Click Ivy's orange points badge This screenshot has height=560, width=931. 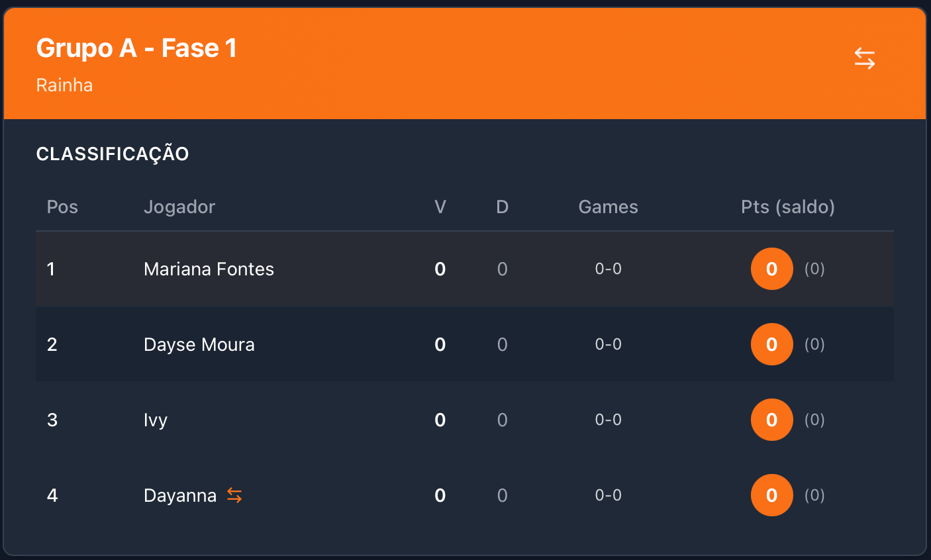(771, 420)
